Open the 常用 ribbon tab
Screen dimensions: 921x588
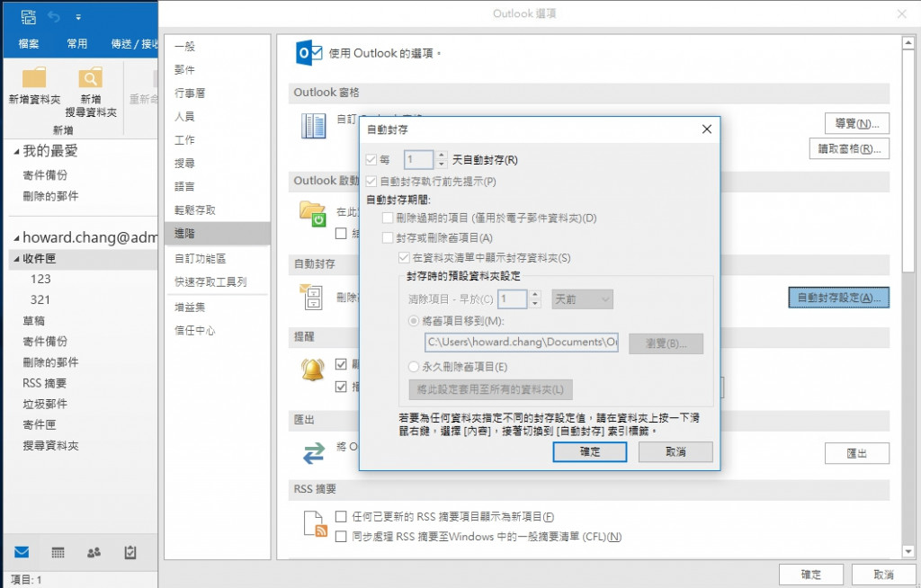tap(77, 43)
